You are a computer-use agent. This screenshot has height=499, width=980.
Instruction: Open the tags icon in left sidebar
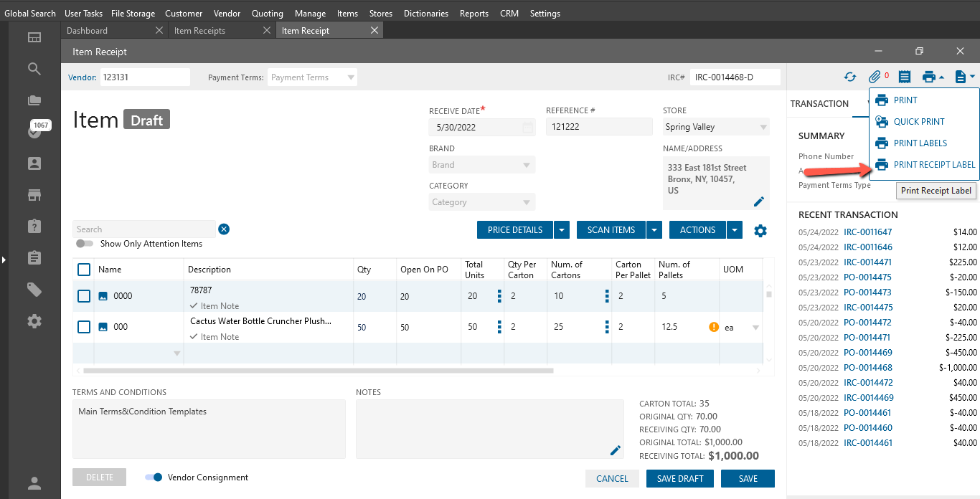coord(34,289)
